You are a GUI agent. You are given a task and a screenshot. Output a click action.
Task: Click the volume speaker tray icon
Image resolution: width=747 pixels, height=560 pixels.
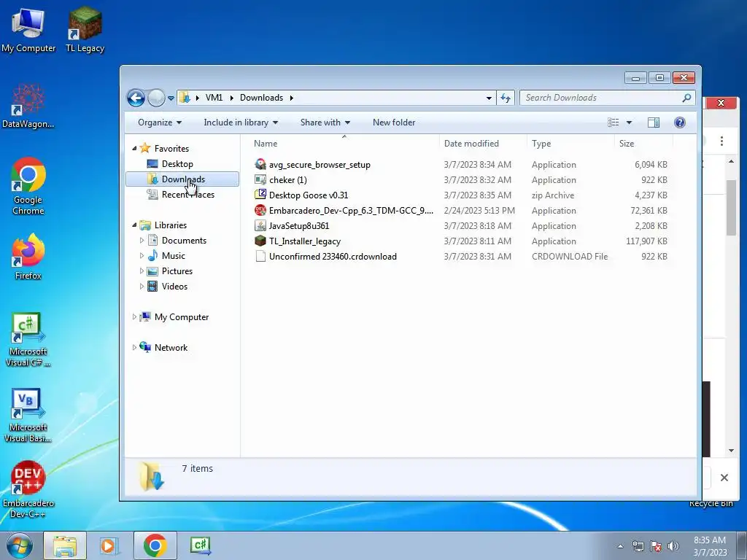point(673,546)
